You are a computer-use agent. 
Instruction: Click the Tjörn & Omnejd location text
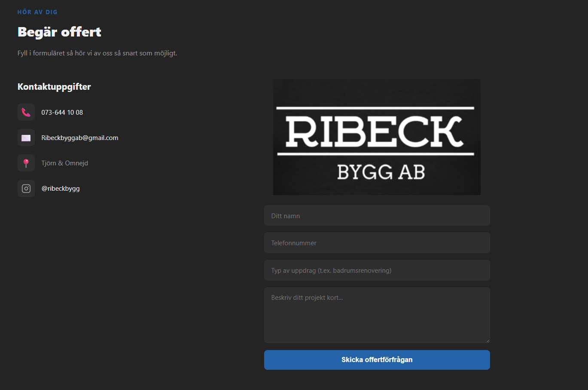[65, 163]
